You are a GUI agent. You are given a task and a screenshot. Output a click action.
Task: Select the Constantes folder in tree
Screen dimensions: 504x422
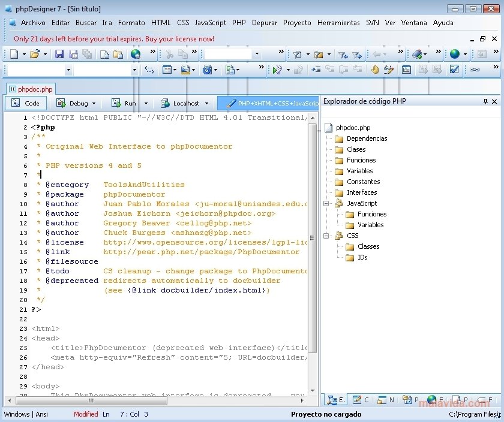(x=363, y=182)
